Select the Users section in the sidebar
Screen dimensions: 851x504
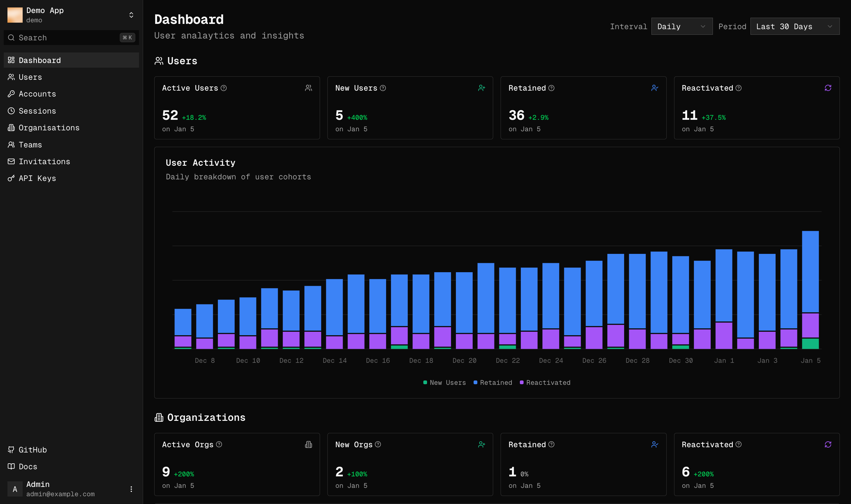(30, 77)
